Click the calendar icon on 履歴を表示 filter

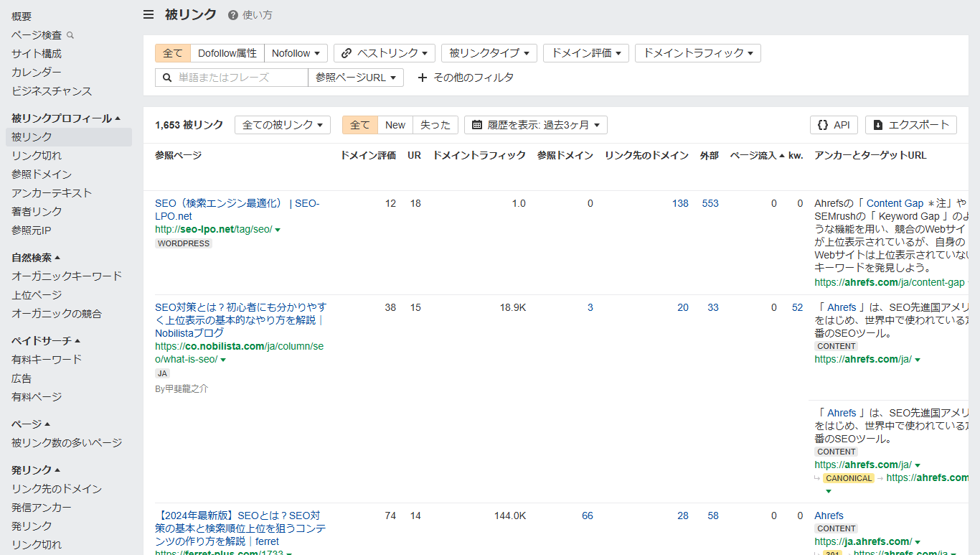476,124
